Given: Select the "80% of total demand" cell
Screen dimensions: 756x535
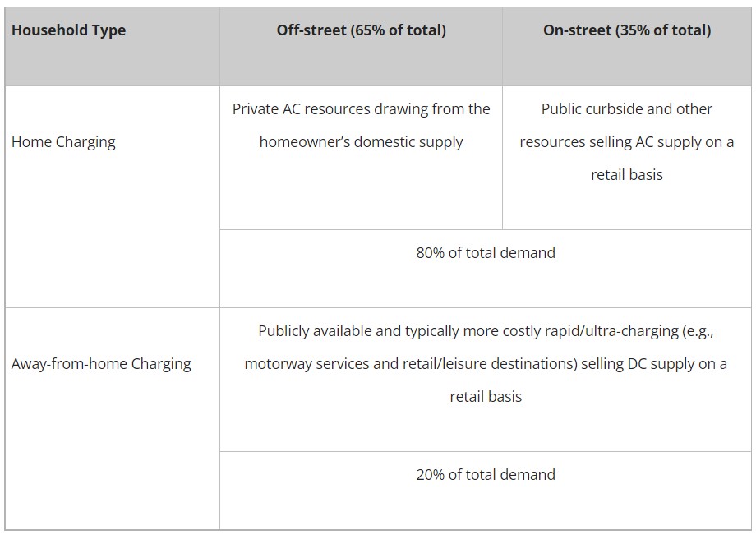Looking at the screenshot, I should tap(486, 253).
